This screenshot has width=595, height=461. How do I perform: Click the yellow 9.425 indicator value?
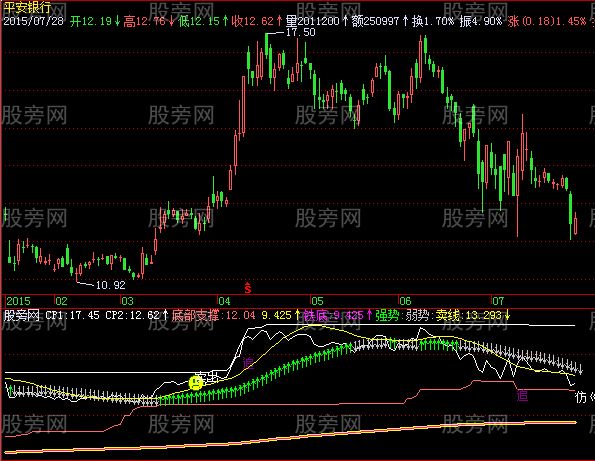pyautogui.click(x=277, y=315)
